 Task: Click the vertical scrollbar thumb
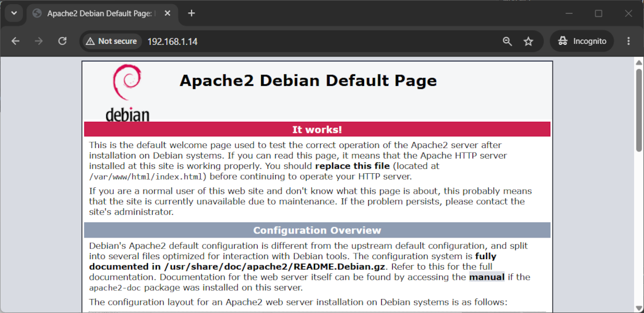coord(639,109)
